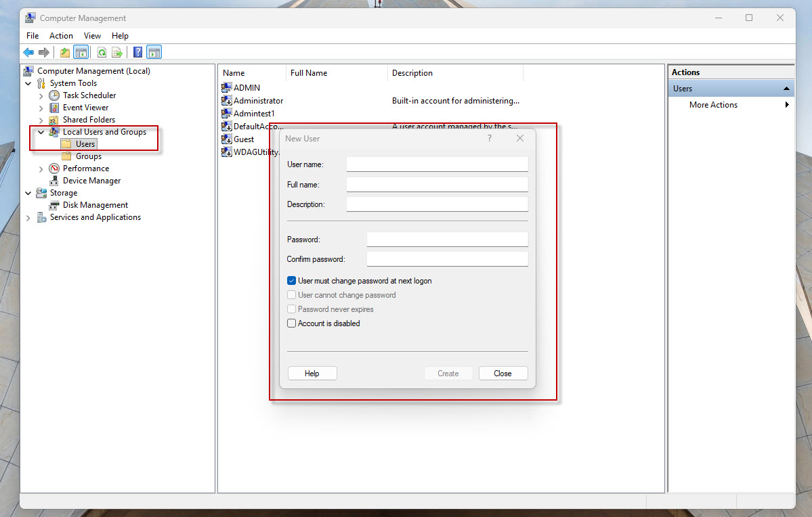Click the Device Manager icon
Image resolution: width=812 pixels, height=517 pixels.
click(x=54, y=181)
